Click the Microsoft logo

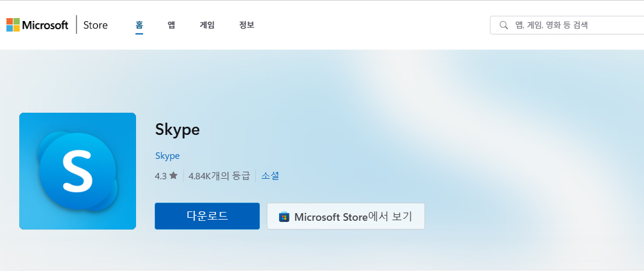[x=37, y=25]
